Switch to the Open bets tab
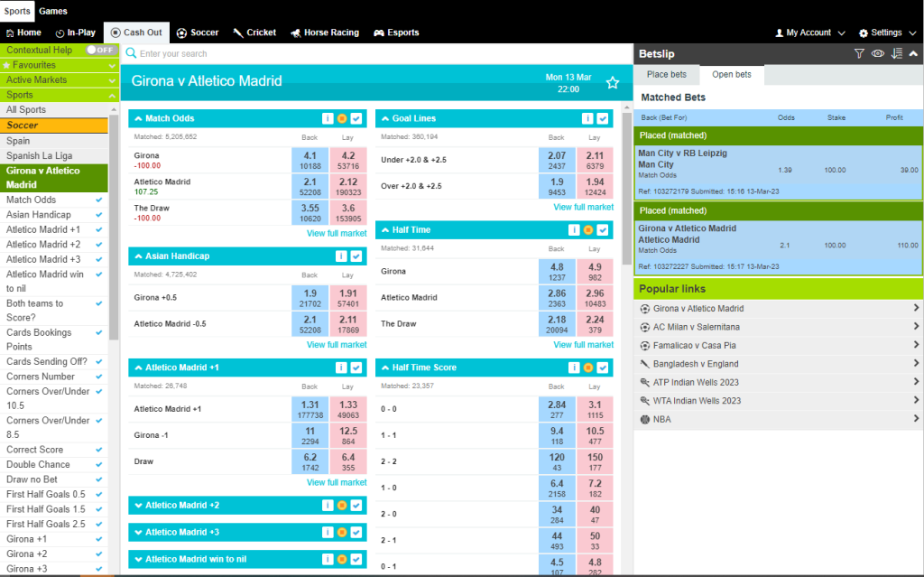Screen dimensions: 924x577 731,74
